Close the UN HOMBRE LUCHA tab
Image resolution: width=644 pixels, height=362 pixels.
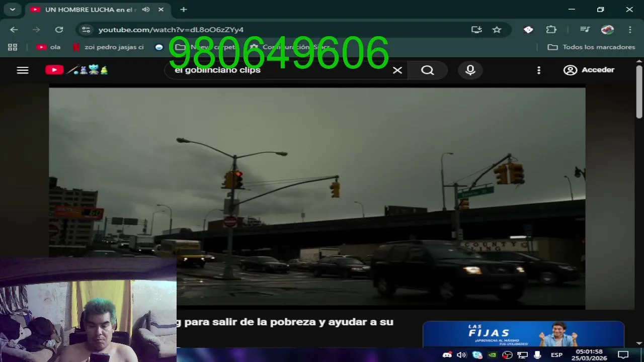pyautogui.click(x=162, y=10)
